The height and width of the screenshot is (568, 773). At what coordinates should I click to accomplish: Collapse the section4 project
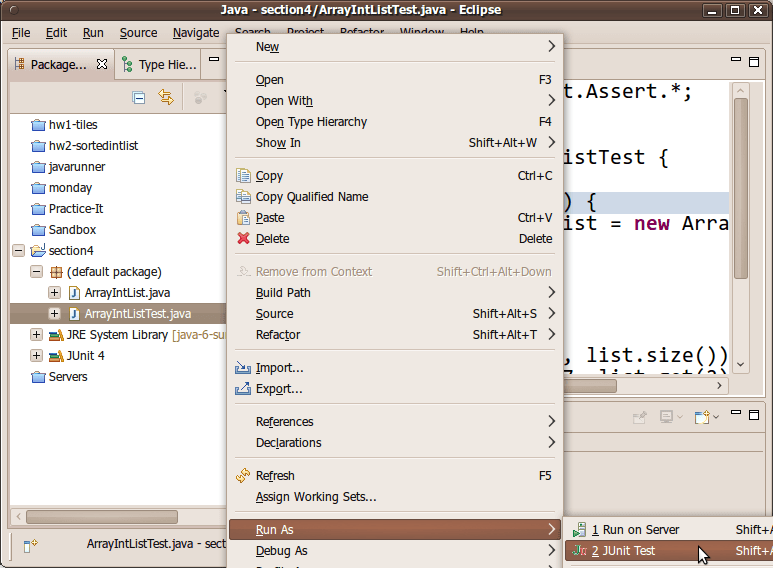(18, 250)
